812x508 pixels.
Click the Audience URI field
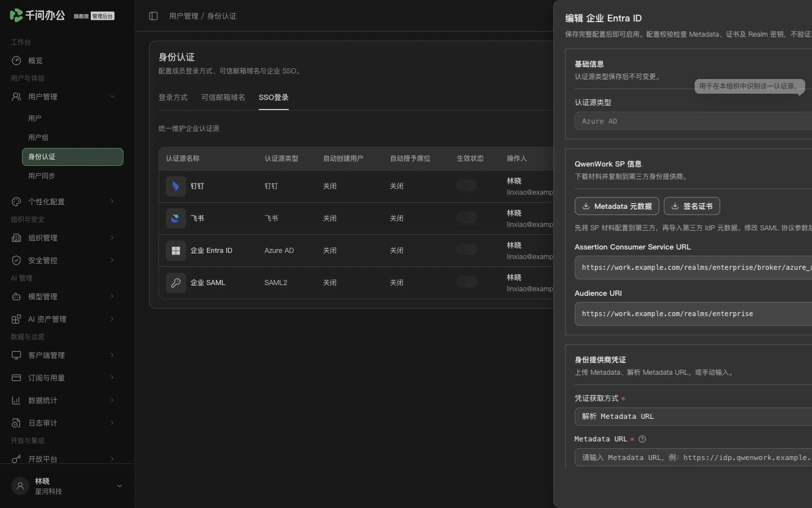click(693, 314)
